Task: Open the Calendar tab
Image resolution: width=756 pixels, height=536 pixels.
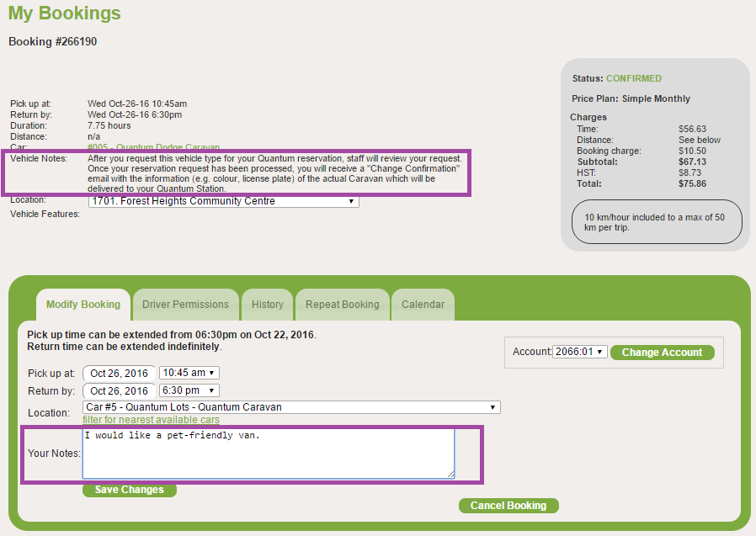Action: pos(423,305)
